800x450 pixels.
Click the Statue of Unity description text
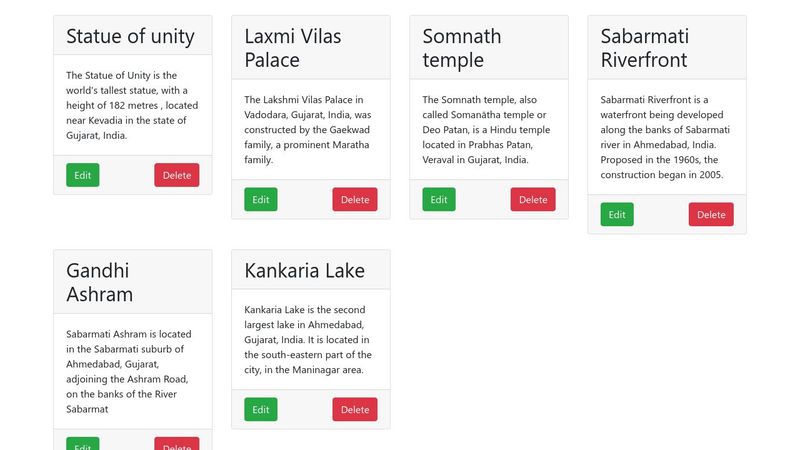pyautogui.click(x=131, y=105)
